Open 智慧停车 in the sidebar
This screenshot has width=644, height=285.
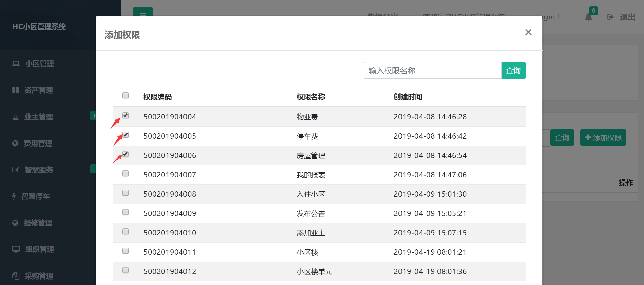pos(35,196)
